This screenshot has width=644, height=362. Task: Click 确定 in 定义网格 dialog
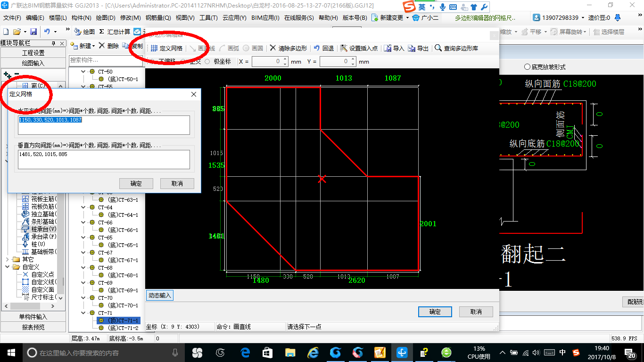(136, 183)
